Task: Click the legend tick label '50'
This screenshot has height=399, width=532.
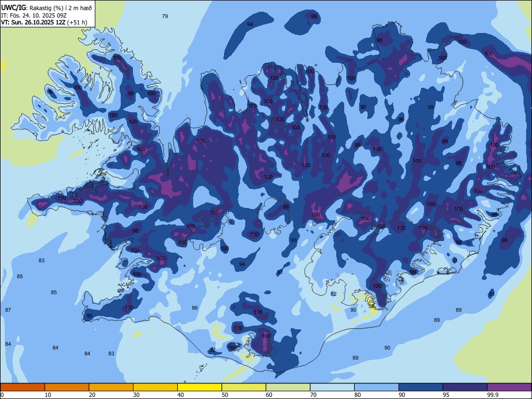Action: point(225,395)
